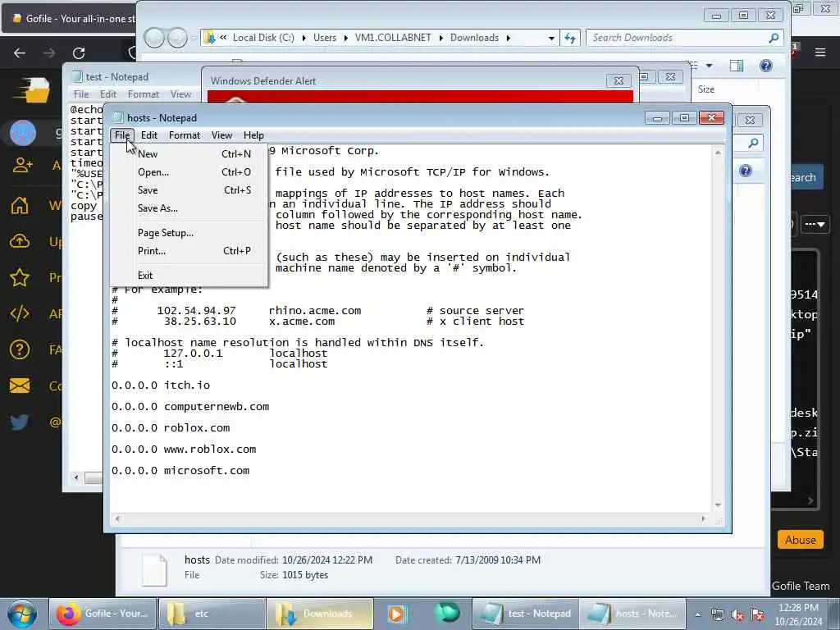Image resolution: width=840 pixels, height=630 pixels.
Task: Click the media player taskbar icon
Action: [396, 614]
